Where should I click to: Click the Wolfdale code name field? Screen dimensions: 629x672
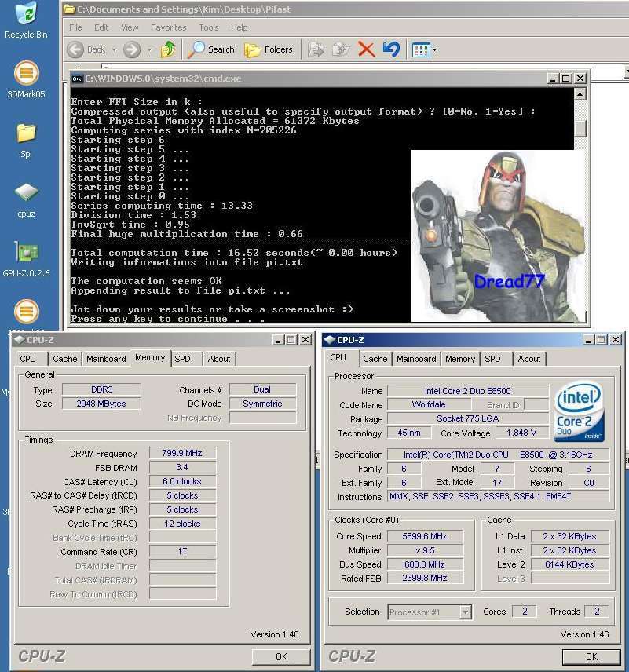[429, 404]
